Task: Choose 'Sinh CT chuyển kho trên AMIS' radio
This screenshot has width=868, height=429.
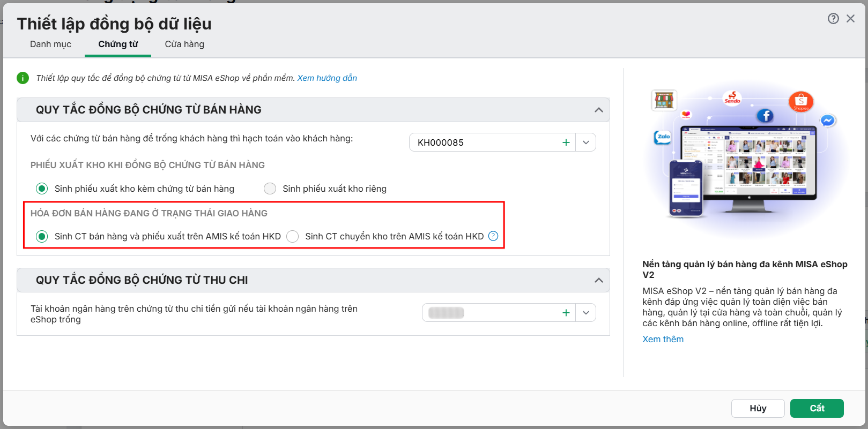Action: tap(293, 236)
